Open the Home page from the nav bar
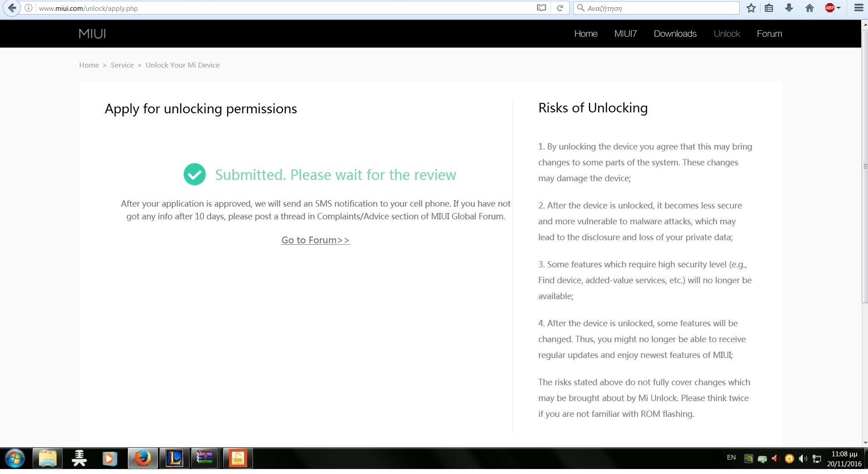This screenshot has height=474, width=868. click(586, 34)
